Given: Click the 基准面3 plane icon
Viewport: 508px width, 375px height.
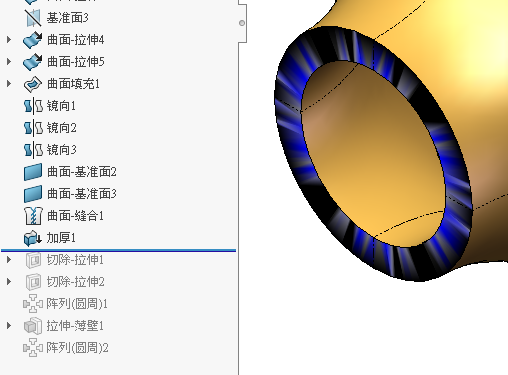Looking at the screenshot, I should coord(33,18).
